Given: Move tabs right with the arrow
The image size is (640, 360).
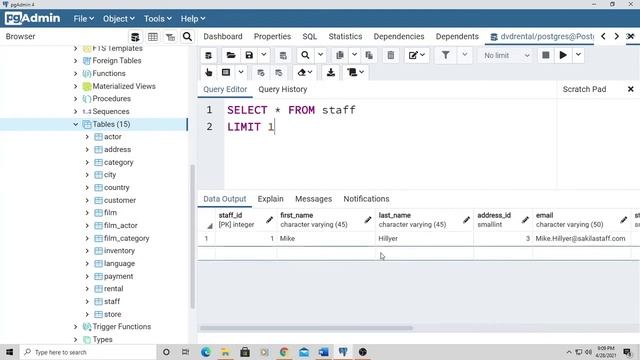Looking at the screenshot, I should coord(616,36).
